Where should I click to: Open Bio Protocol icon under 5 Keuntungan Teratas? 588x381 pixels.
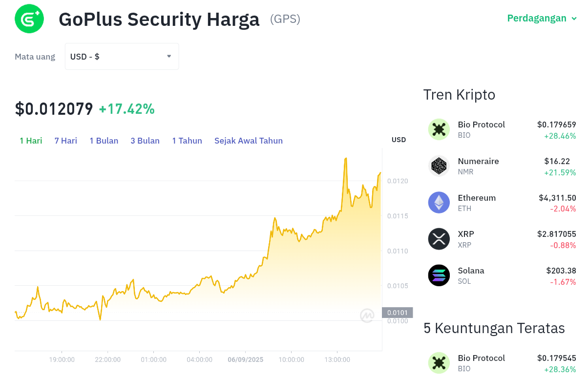(x=439, y=363)
